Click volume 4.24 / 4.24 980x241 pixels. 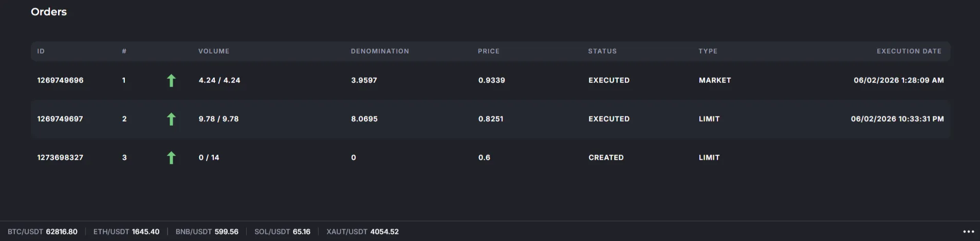219,80
